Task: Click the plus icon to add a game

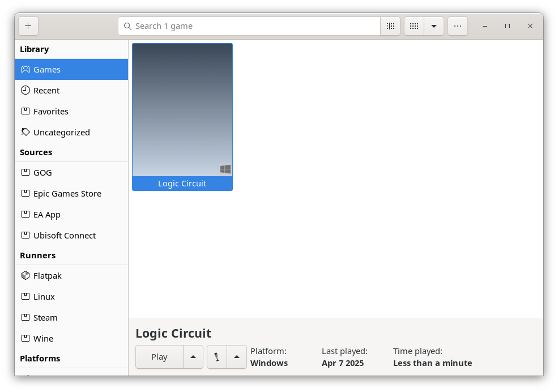Action: pos(28,26)
